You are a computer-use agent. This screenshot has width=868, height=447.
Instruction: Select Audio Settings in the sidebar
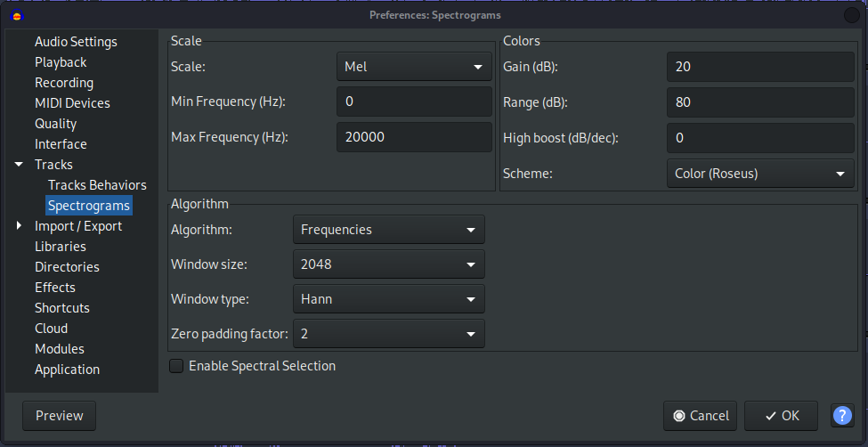tap(76, 42)
